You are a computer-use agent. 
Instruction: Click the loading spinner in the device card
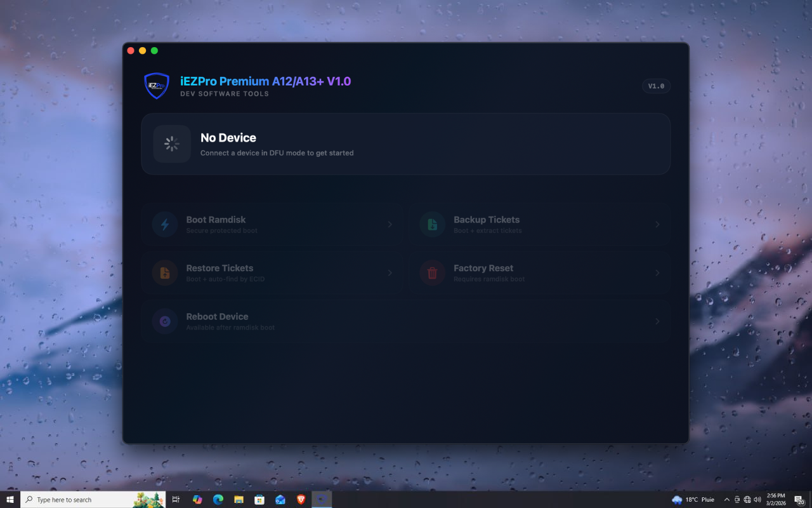(x=172, y=144)
